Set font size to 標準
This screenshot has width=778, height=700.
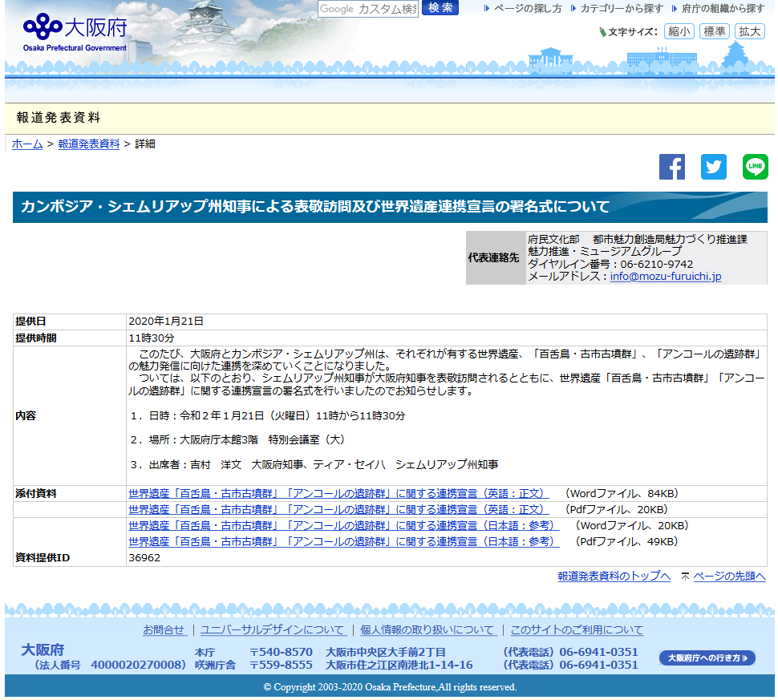coord(714,31)
